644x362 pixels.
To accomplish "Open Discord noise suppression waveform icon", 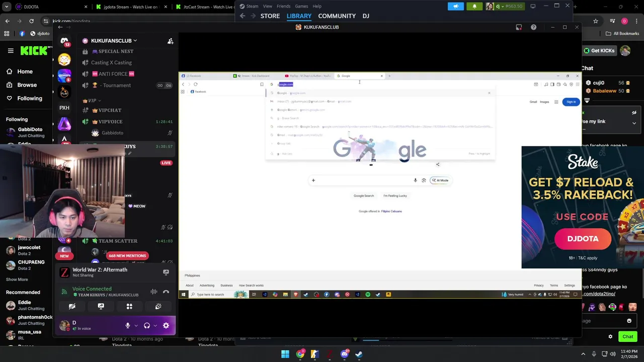I will [154, 292].
